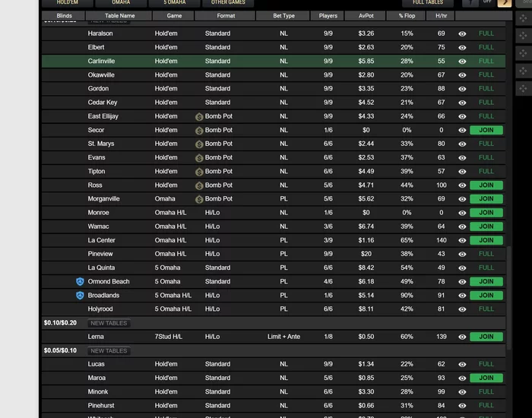
Task: Sort tables by Blinds column header
Action: (64, 16)
